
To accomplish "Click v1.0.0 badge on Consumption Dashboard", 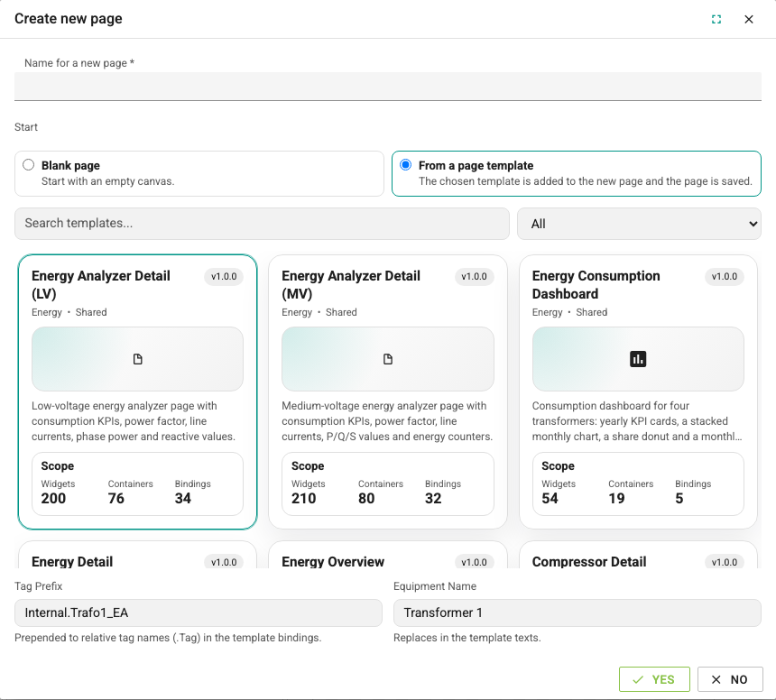I will click(725, 277).
